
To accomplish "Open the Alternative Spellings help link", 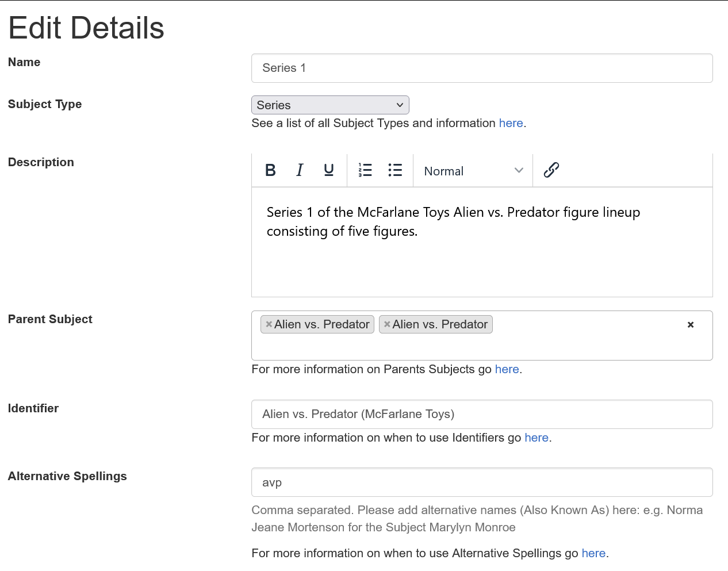I will click(x=593, y=553).
